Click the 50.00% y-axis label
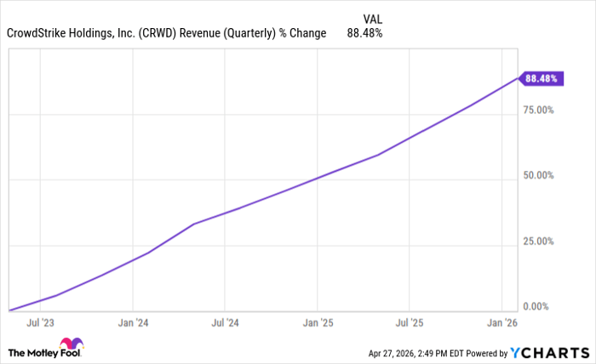The height and width of the screenshot is (364, 596). coord(538,175)
